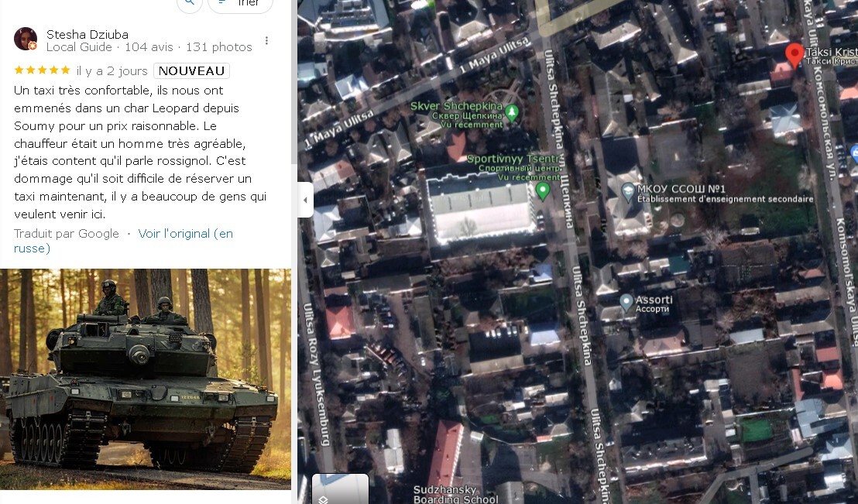Select the Assorti place marker
The height and width of the screenshot is (504, 858).
pos(626,303)
